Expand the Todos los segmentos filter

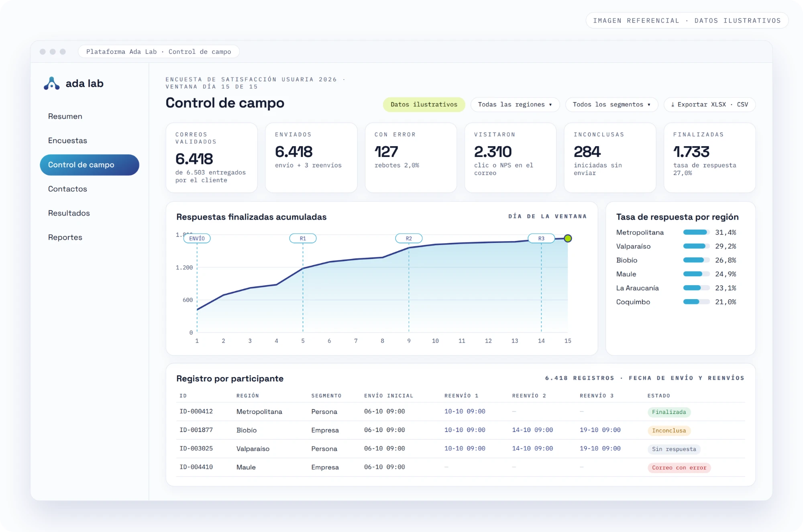(611, 104)
